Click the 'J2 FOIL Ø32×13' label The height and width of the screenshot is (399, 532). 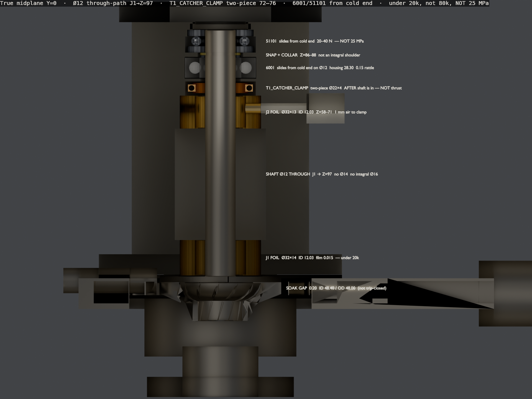point(316,112)
